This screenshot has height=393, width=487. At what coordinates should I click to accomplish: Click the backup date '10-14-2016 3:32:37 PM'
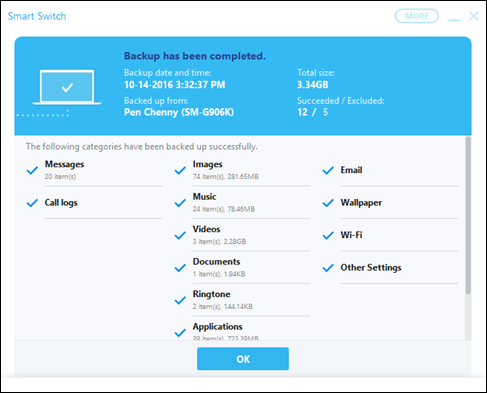click(x=175, y=85)
